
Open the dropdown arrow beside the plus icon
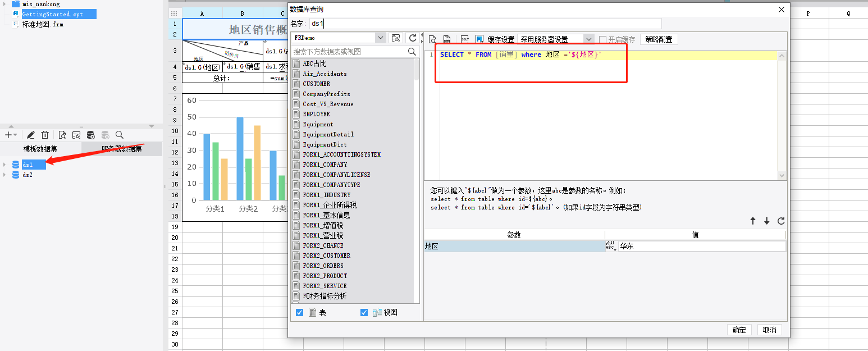pos(15,135)
